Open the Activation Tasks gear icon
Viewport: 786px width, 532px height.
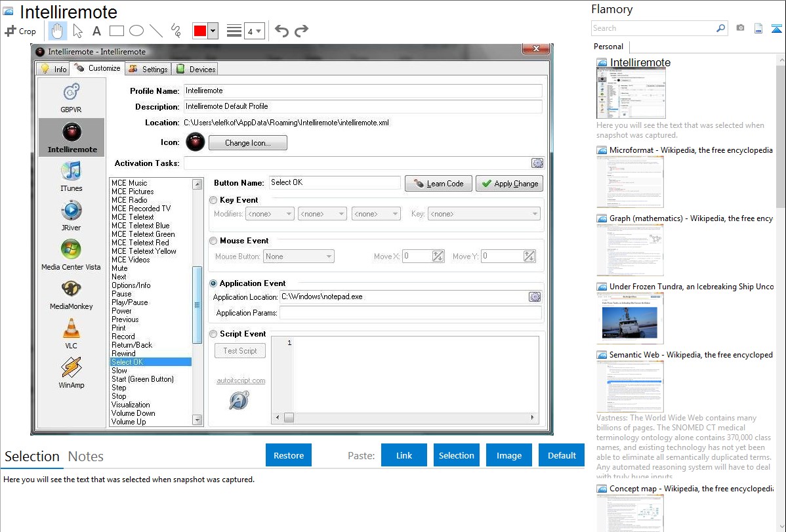537,163
